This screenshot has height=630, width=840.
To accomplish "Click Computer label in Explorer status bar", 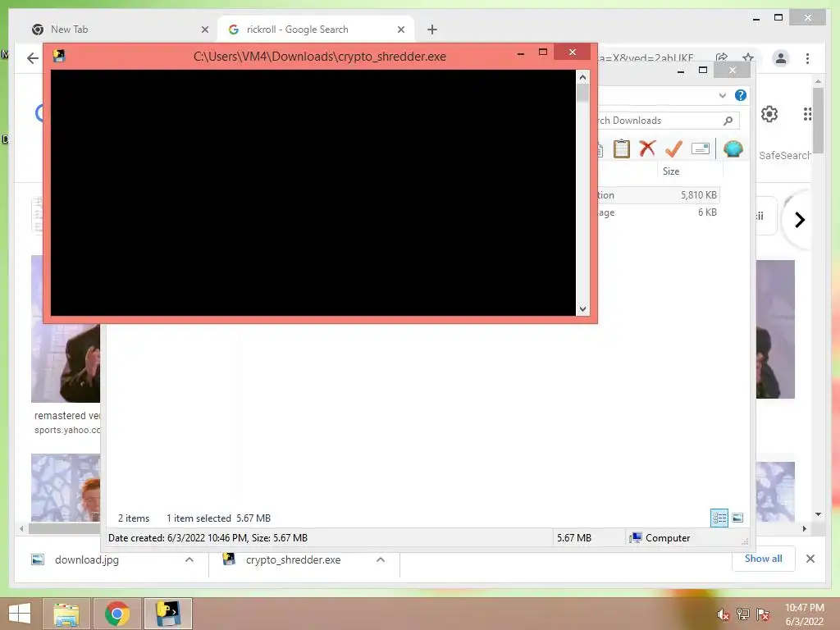I will pos(668,538).
